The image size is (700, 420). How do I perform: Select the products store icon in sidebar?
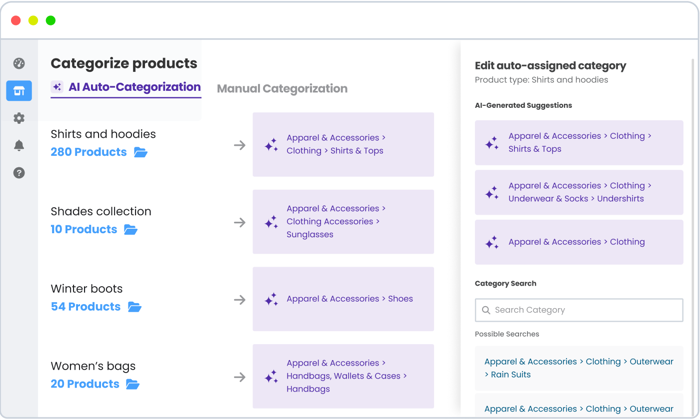19,91
